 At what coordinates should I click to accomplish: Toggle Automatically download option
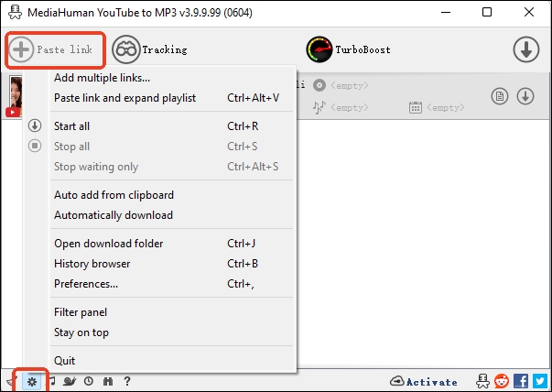coord(114,215)
